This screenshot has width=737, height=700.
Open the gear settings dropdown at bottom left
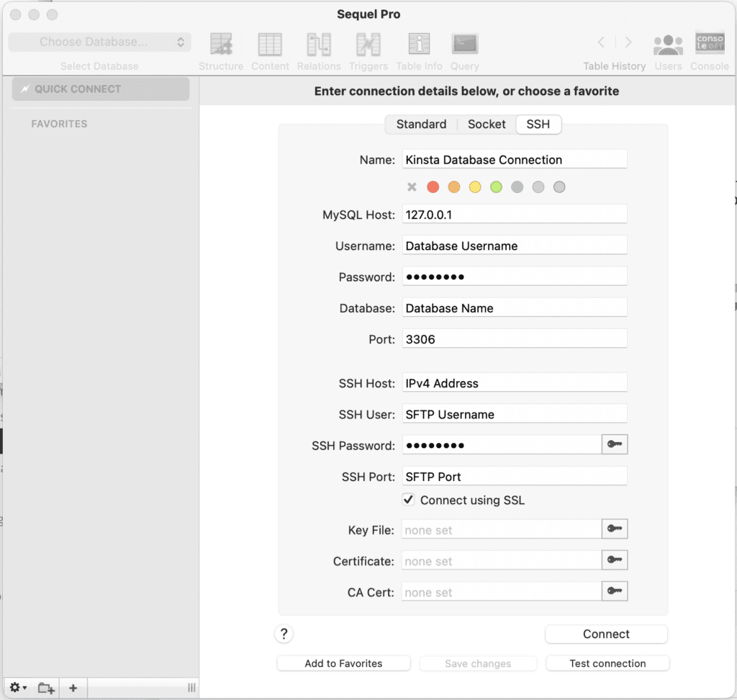(x=17, y=688)
